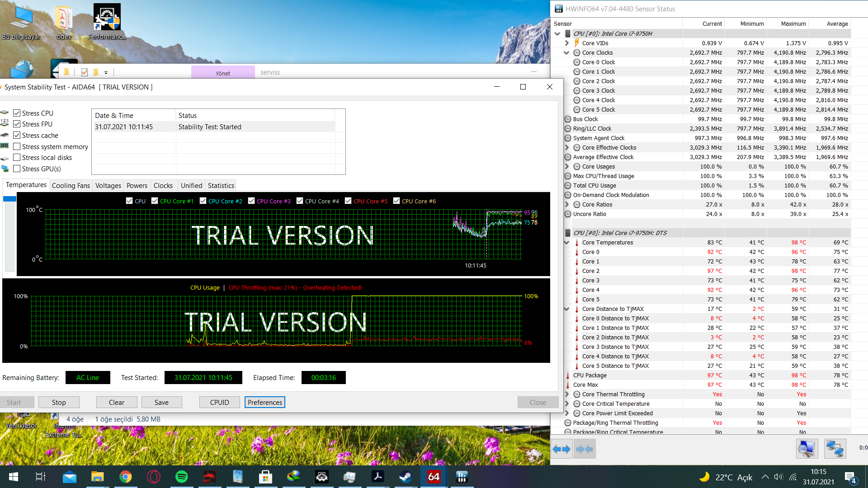Screen dimensions: 868x488
Task: Toggle CPU Core #3 graph checkbox
Action: [x=251, y=201]
